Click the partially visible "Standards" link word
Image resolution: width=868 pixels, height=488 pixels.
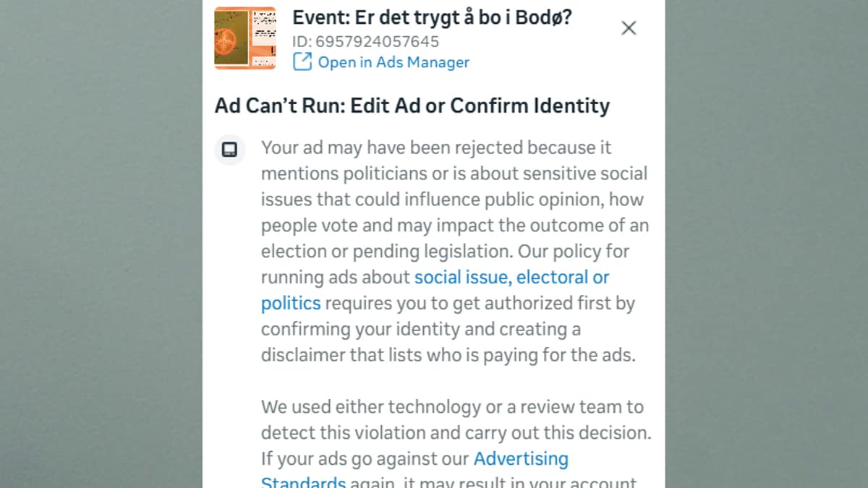pyautogui.click(x=303, y=482)
